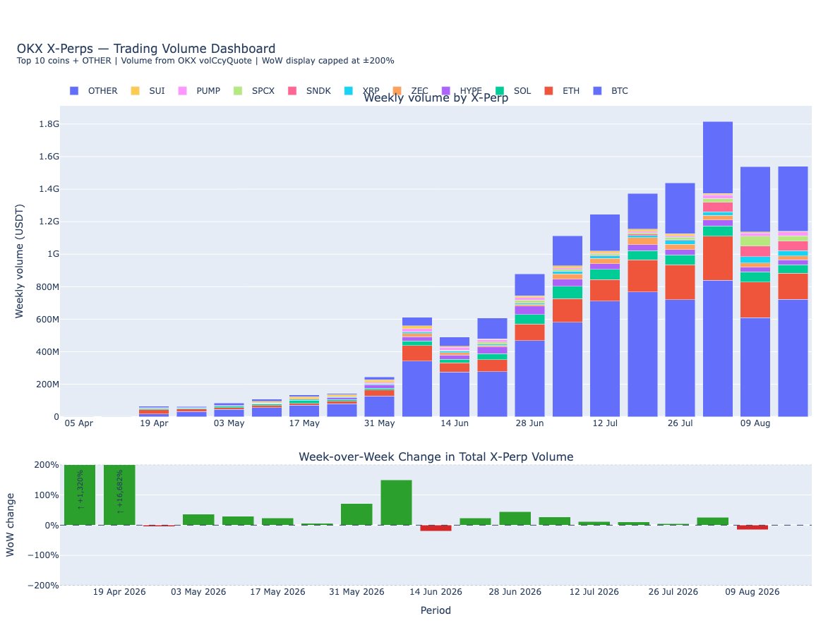
Task: Toggle the BTC legend entry
Action: [x=611, y=91]
